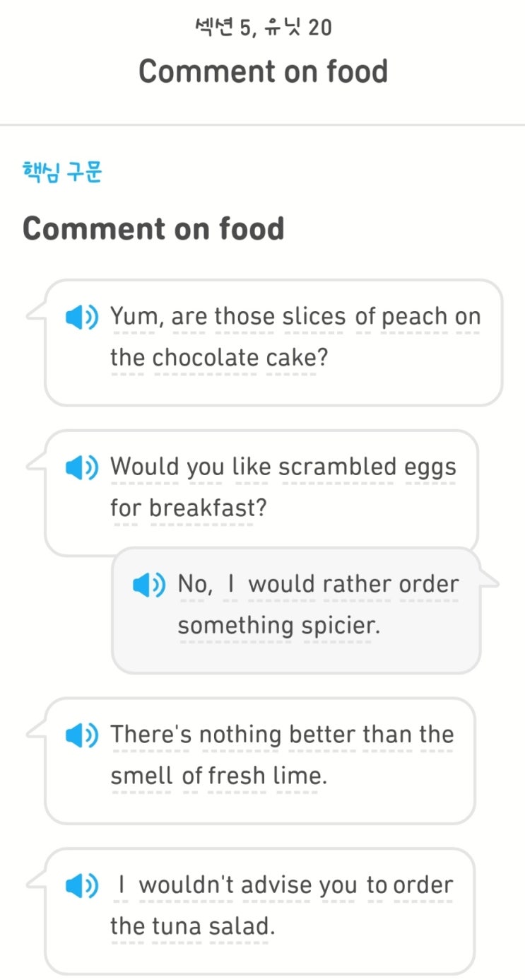Tap the word "scrambled" for its meaning
Viewport: 525px width, 980px height.
coord(338,467)
